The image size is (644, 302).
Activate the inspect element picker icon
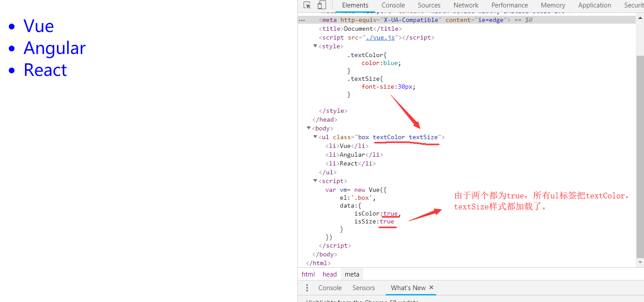click(x=307, y=5)
